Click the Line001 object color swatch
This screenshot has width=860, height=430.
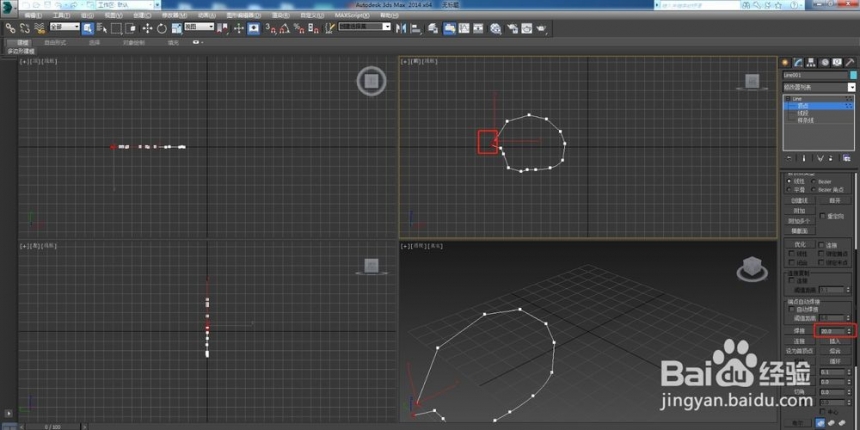(853, 75)
